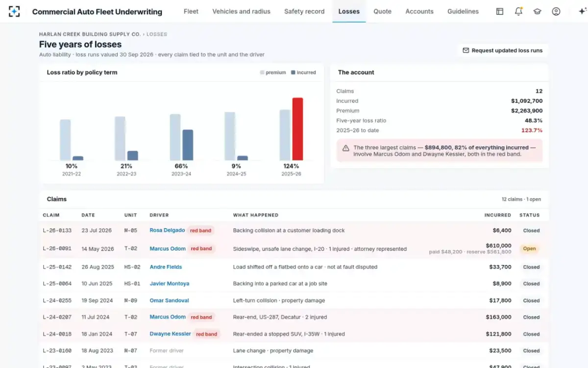Screen dimensions: 588x368
Task: Select claim number L-25-0142
Action: tap(57, 267)
